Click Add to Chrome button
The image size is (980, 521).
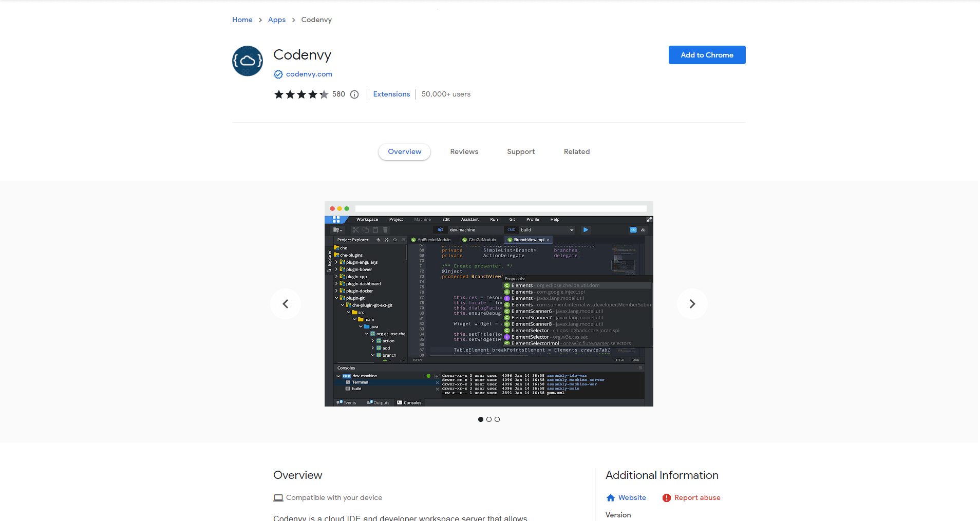point(707,55)
